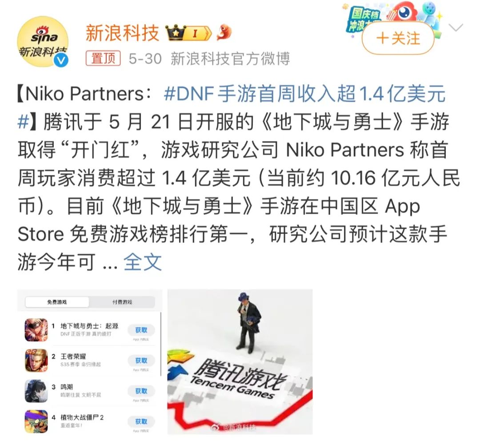Image resolution: width=480 pixels, height=448 pixels.
Task: Tap the blue verified badge on avatar
Action: pyautogui.click(x=61, y=60)
